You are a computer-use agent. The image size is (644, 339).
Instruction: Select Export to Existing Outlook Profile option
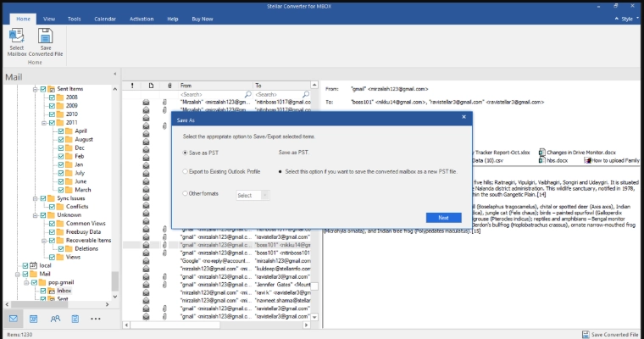coord(186,171)
